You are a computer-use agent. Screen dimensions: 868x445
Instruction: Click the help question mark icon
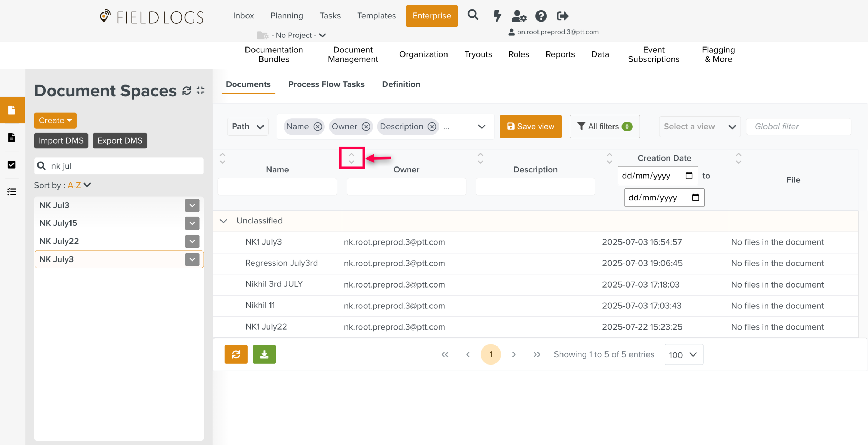pyautogui.click(x=541, y=16)
